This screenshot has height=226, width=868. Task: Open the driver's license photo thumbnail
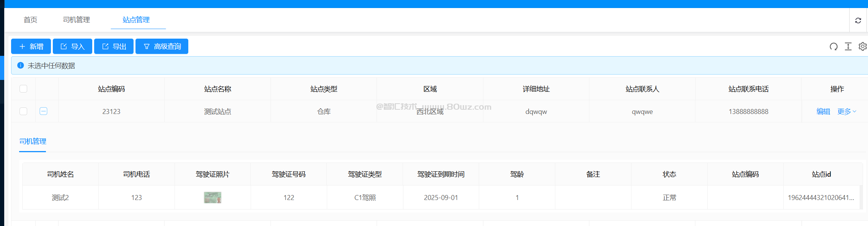pos(213,197)
